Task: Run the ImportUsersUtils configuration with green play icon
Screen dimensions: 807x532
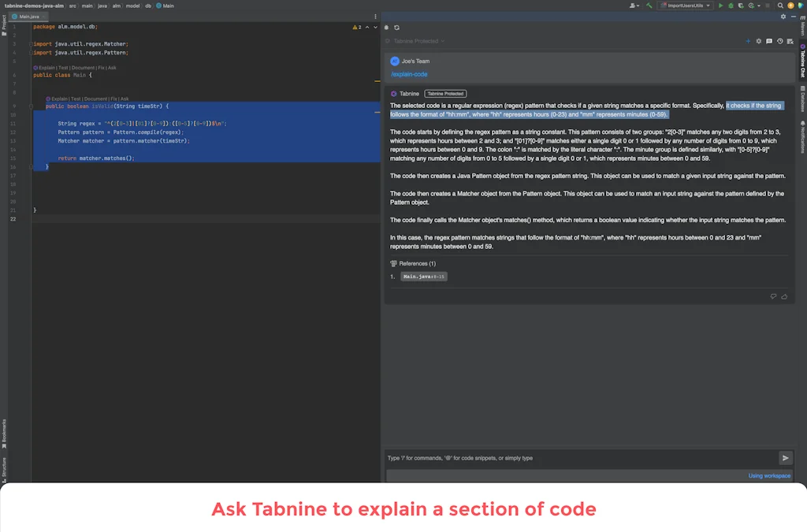Action: 721,6
